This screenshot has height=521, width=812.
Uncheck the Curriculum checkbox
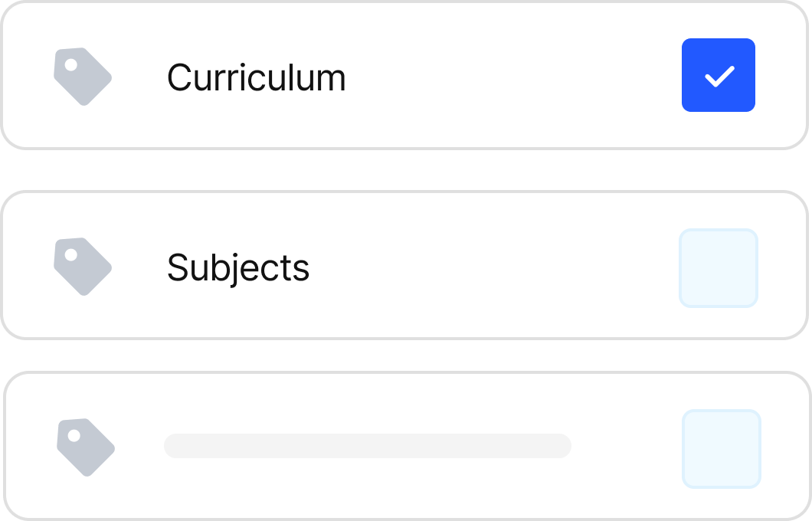[719, 75]
